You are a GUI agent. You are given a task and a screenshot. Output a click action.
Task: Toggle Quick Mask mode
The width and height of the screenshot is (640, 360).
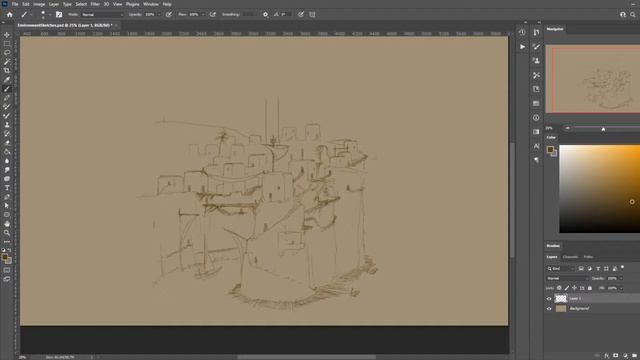pos(7,270)
